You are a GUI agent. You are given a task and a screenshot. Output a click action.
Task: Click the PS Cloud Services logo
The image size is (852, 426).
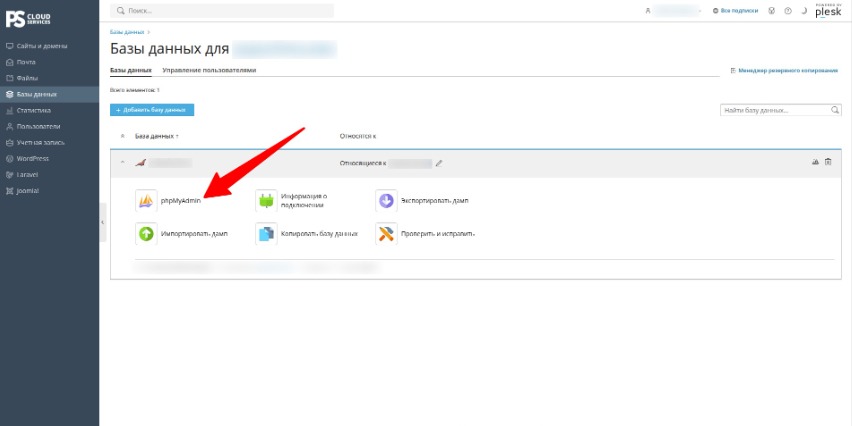(28, 18)
